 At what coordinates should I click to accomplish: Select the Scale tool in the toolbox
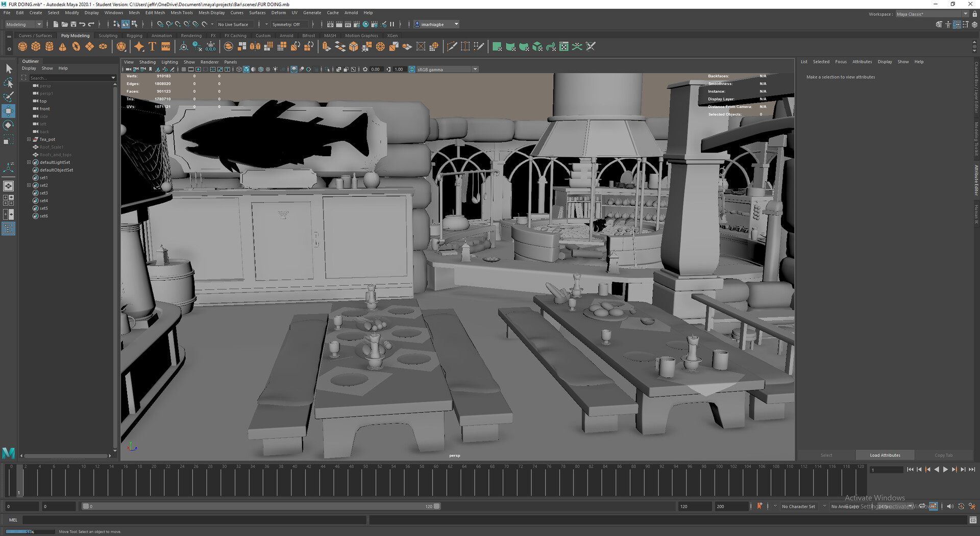9,139
